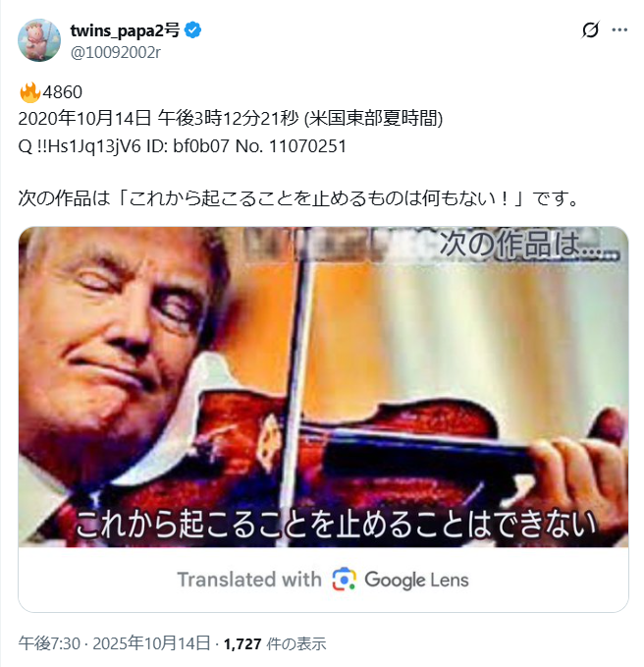Select the twins_papa2号 display name
The image size is (644, 667).
coord(125,30)
